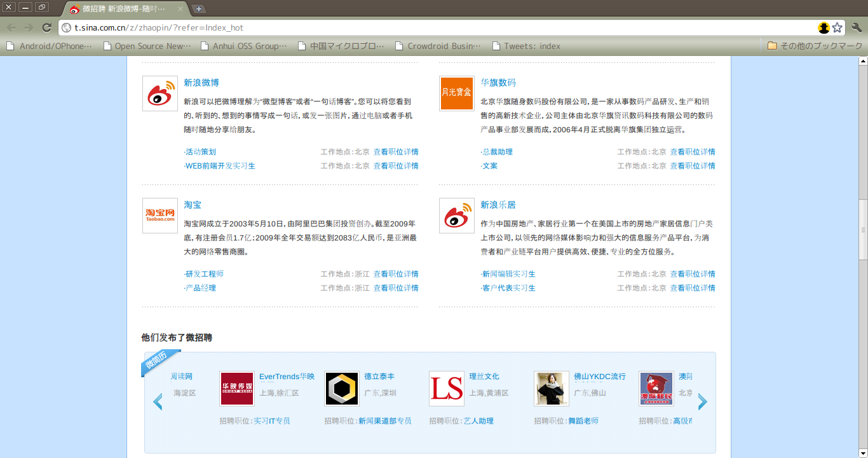The width and height of the screenshot is (868, 458).
Task: Open the 实习IT专员 position link
Action: 272,421
